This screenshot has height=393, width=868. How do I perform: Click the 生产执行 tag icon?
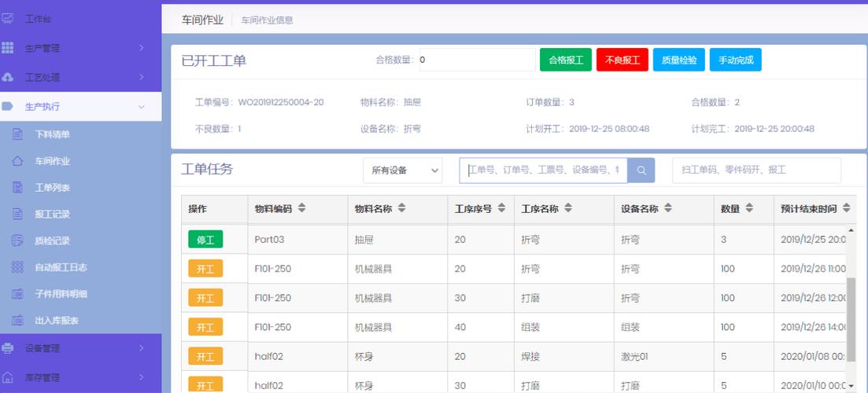pyautogui.click(x=8, y=106)
